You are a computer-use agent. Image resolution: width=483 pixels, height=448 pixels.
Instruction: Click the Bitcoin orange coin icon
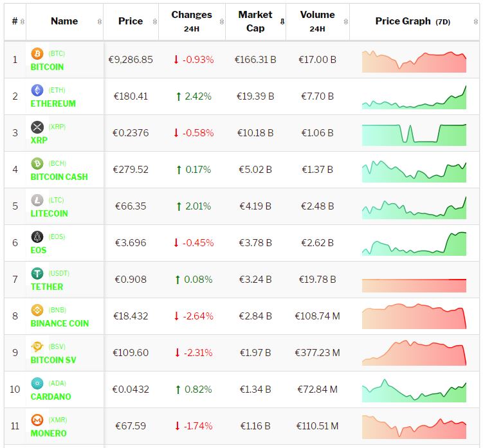37,53
